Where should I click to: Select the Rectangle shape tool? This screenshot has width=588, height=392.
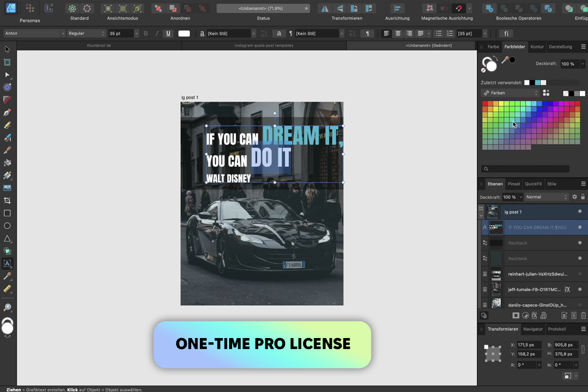(x=7, y=214)
